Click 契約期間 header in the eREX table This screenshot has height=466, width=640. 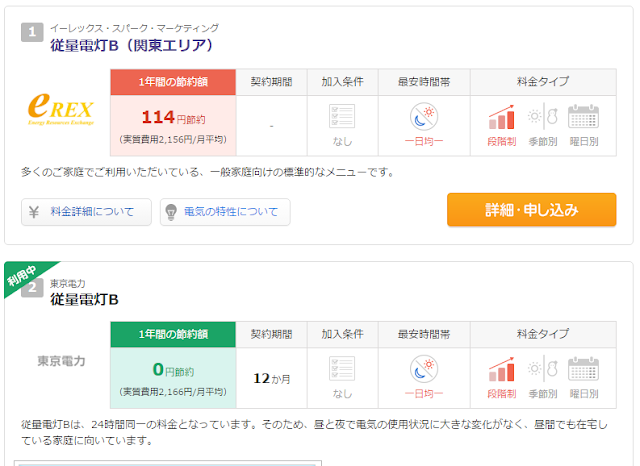coord(271,82)
